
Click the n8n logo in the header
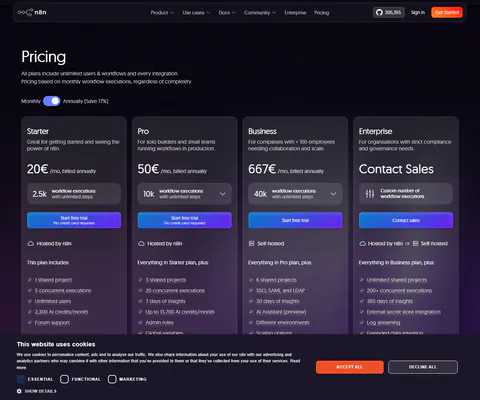coord(32,12)
